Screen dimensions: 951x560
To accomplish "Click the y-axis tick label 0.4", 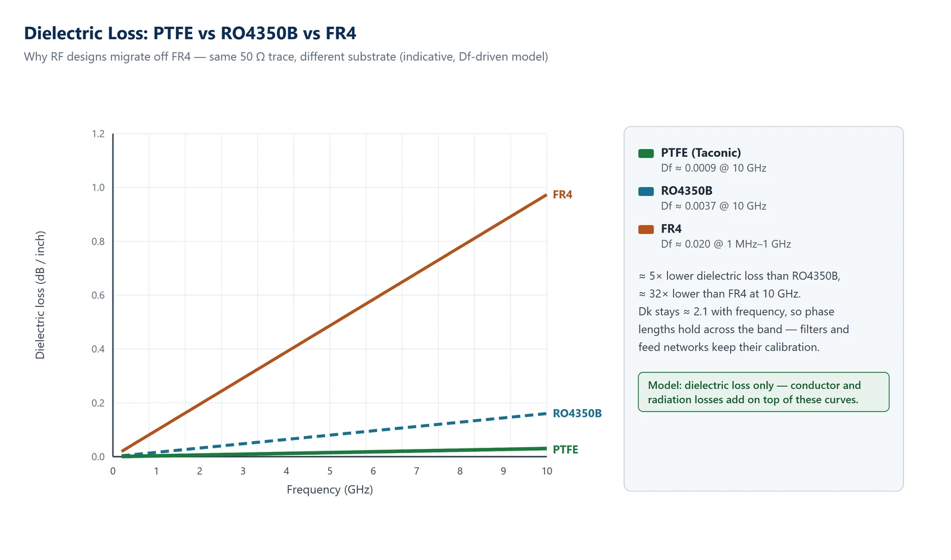I will 98,349.
